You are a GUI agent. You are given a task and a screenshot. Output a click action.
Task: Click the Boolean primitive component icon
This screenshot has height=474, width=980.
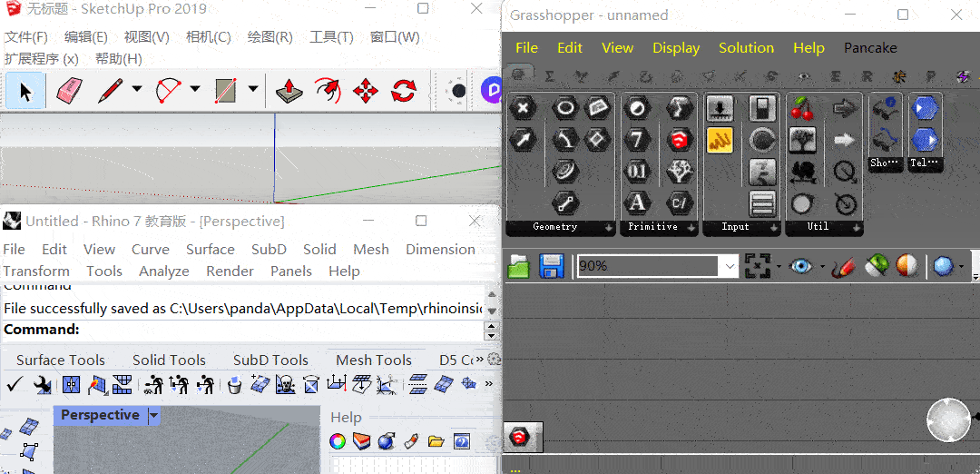pyautogui.click(x=637, y=108)
